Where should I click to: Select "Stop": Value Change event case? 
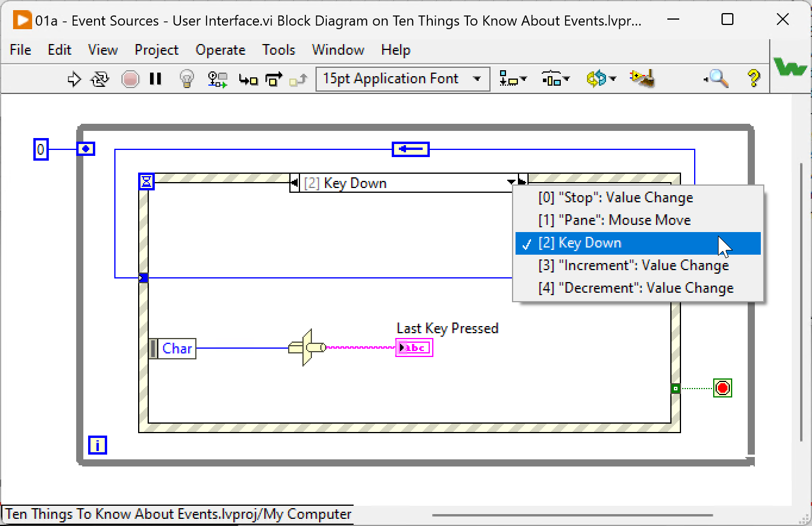coord(638,198)
